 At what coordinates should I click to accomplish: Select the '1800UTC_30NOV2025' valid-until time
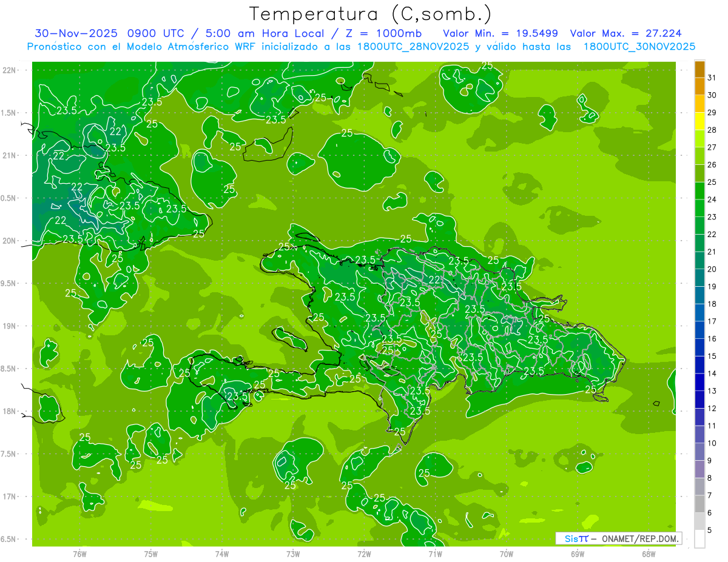[639, 47]
